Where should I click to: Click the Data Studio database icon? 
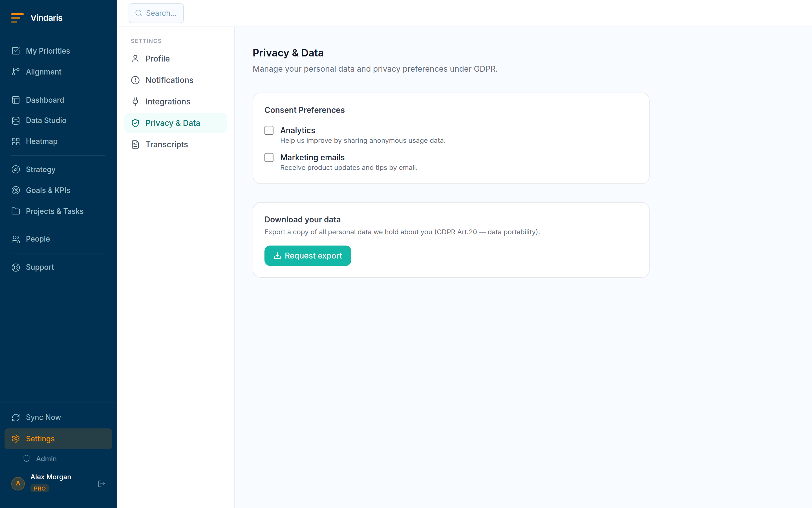16,120
